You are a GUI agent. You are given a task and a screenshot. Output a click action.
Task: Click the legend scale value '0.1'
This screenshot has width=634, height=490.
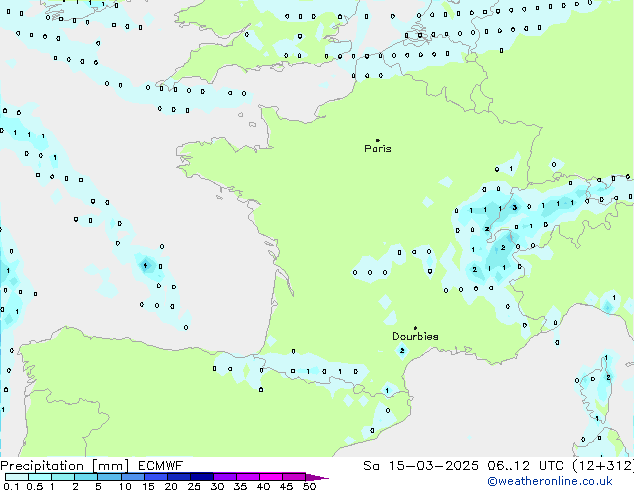[12, 486]
